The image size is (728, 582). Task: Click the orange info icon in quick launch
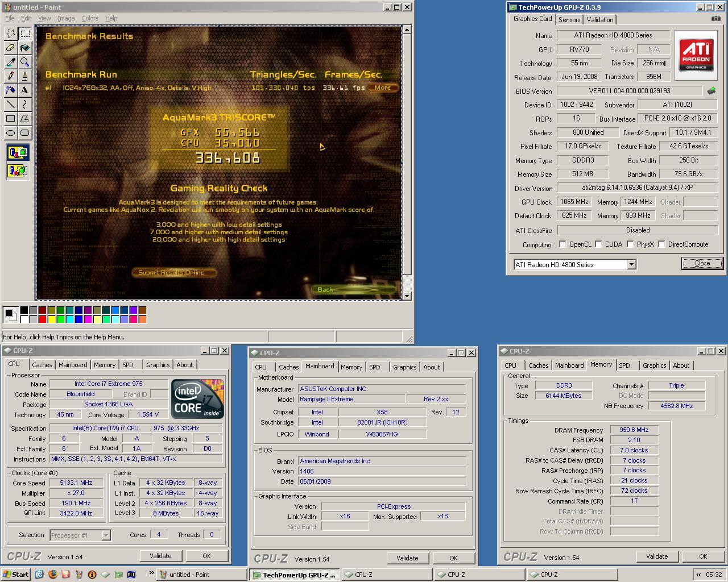coord(92,574)
